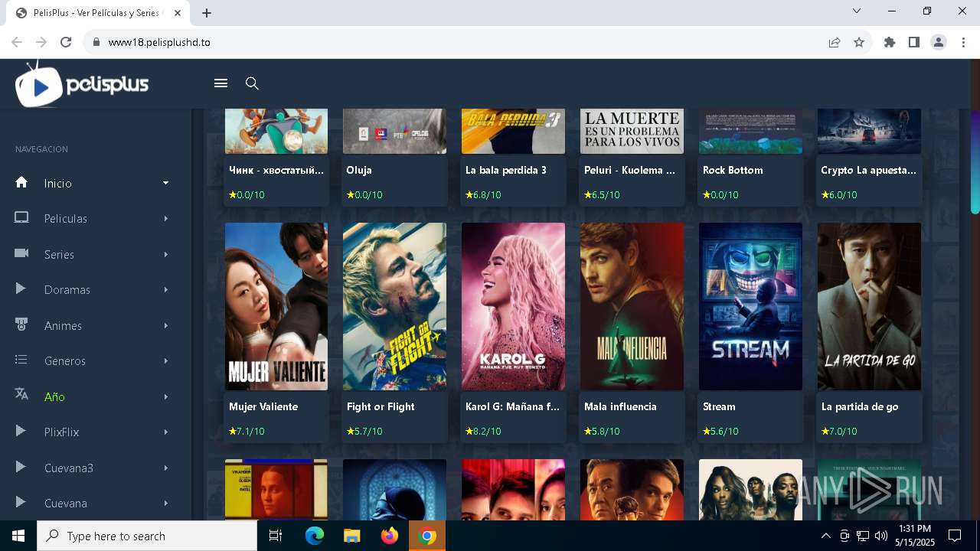Viewport: 980px width, 551px height.
Task: Open File Explorer from the taskbar
Action: pos(351,536)
